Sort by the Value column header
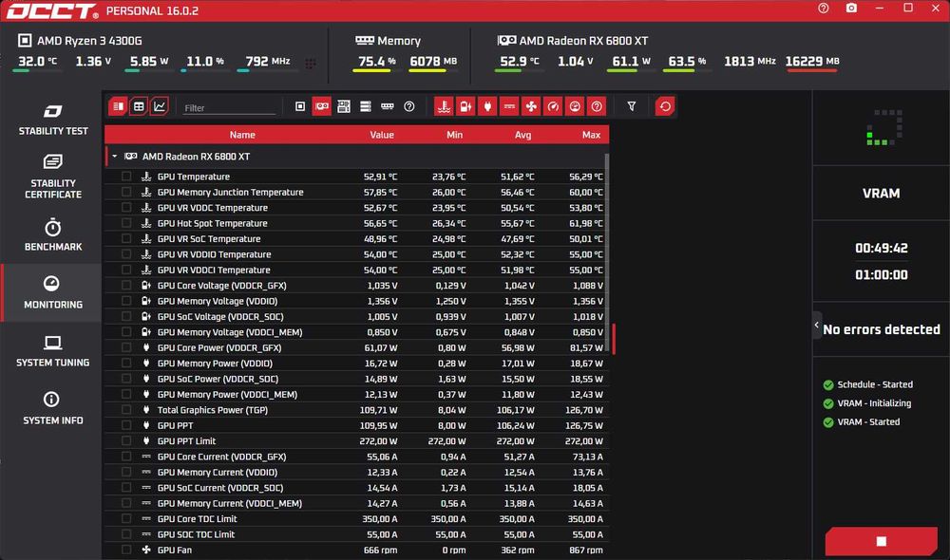 (382, 135)
